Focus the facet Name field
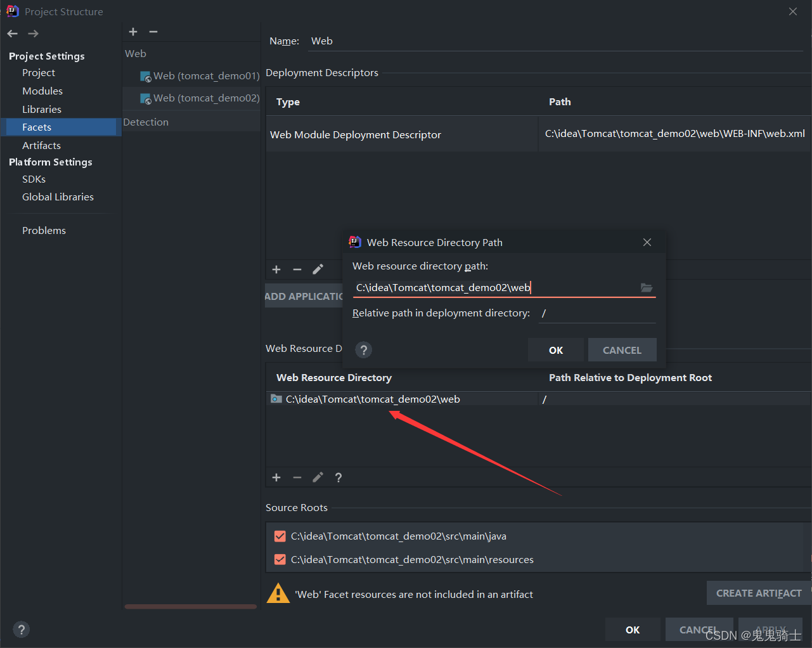 click(555, 41)
